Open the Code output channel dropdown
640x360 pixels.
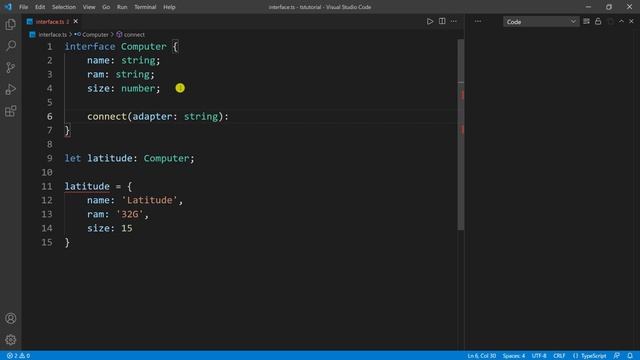[x=541, y=22]
